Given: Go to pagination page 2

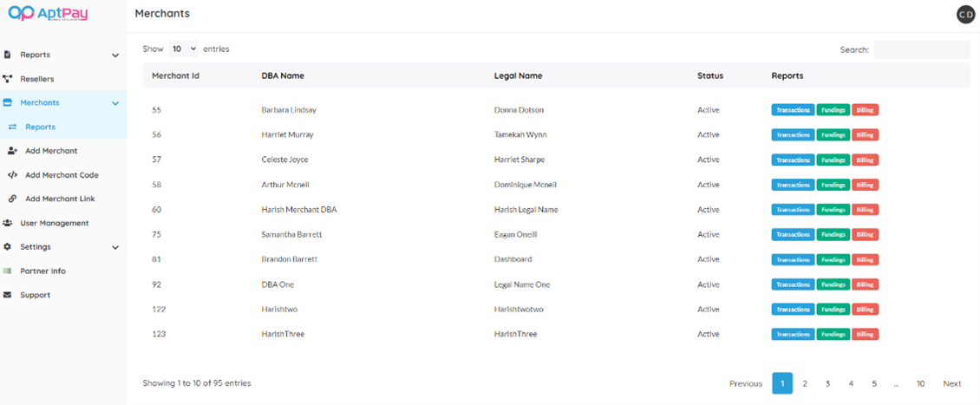Looking at the screenshot, I should click(x=805, y=383).
